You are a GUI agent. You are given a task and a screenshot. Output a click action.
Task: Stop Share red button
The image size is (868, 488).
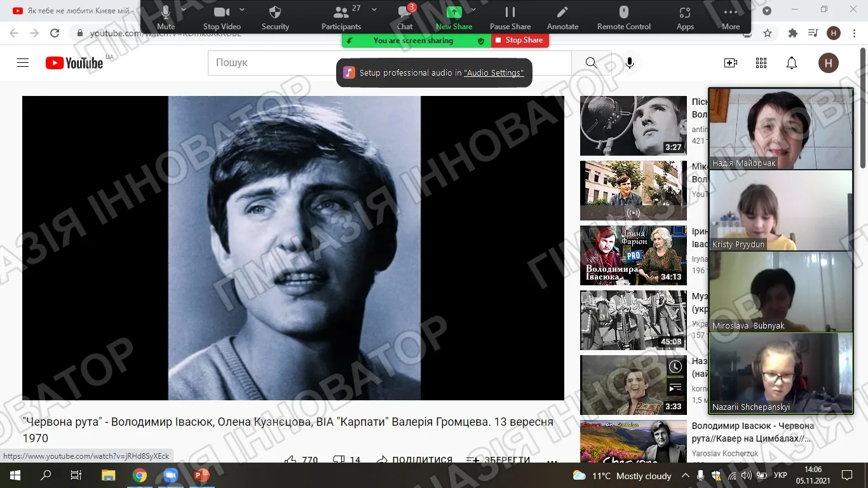[520, 40]
